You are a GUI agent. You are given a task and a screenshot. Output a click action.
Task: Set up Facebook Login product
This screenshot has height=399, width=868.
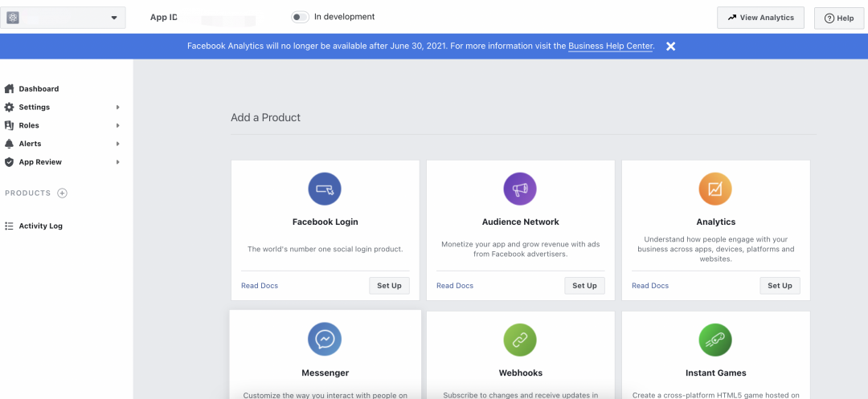coord(389,286)
